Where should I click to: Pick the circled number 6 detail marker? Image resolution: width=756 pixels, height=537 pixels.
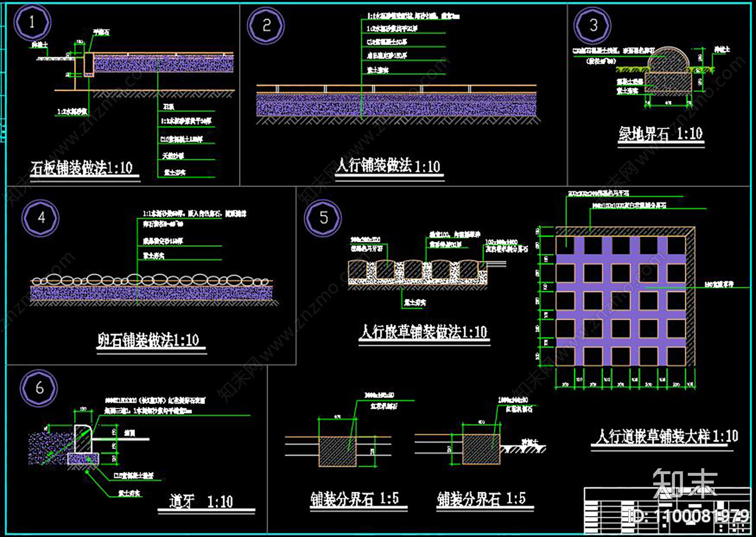pyautogui.click(x=39, y=388)
